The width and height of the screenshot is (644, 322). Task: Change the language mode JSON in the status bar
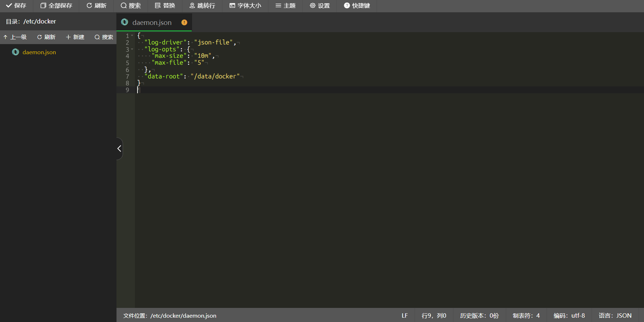(615, 315)
